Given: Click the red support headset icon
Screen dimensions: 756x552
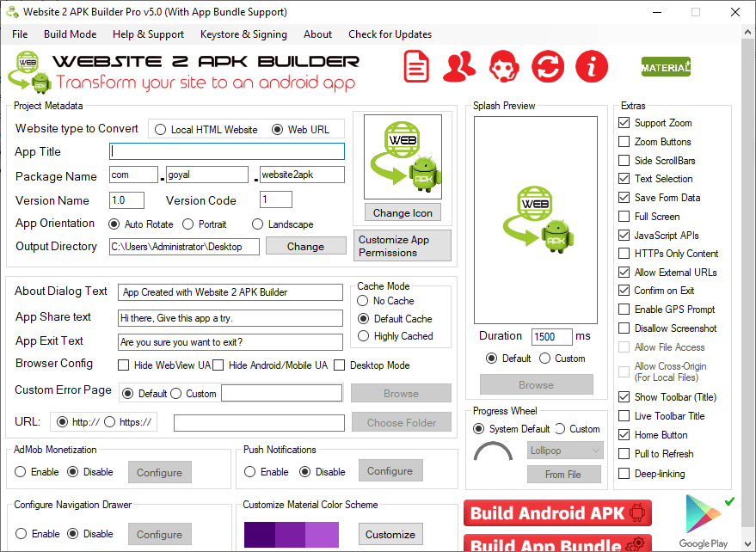Looking at the screenshot, I should pyautogui.click(x=504, y=66).
